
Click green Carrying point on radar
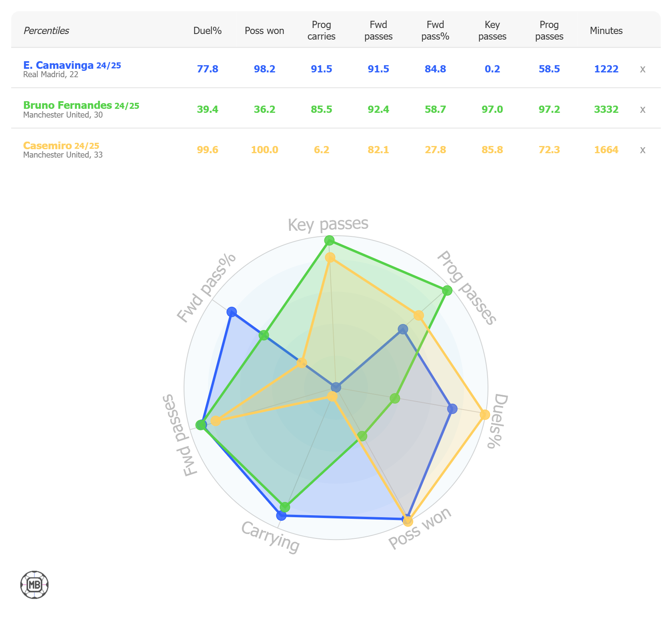click(285, 507)
